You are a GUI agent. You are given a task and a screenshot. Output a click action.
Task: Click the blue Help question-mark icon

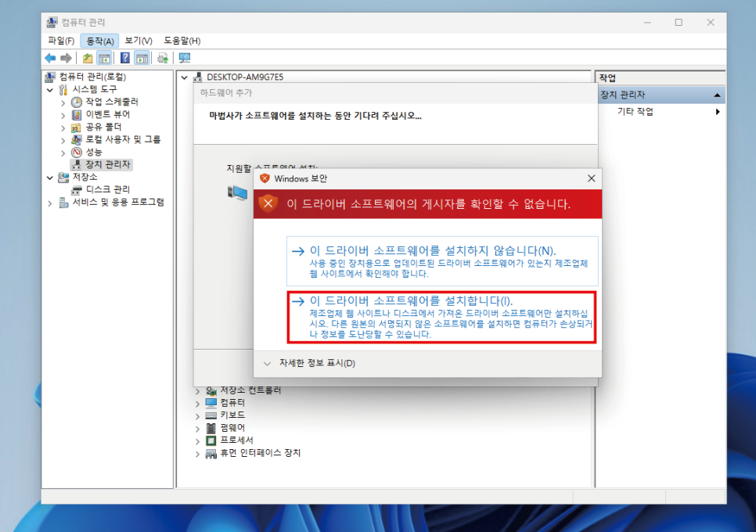(x=125, y=59)
